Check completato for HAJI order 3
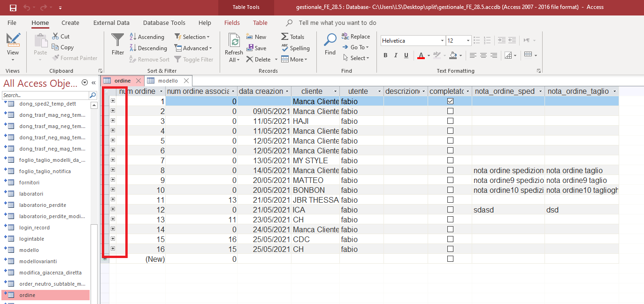This screenshot has width=644, height=304. (x=450, y=121)
